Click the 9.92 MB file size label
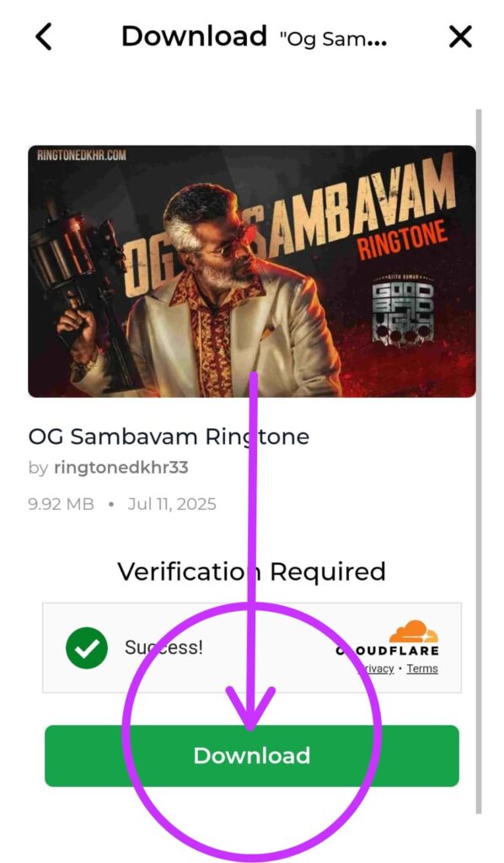Image resolution: width=504 pixels, height=863 pixels. click(x=61, y=504)
